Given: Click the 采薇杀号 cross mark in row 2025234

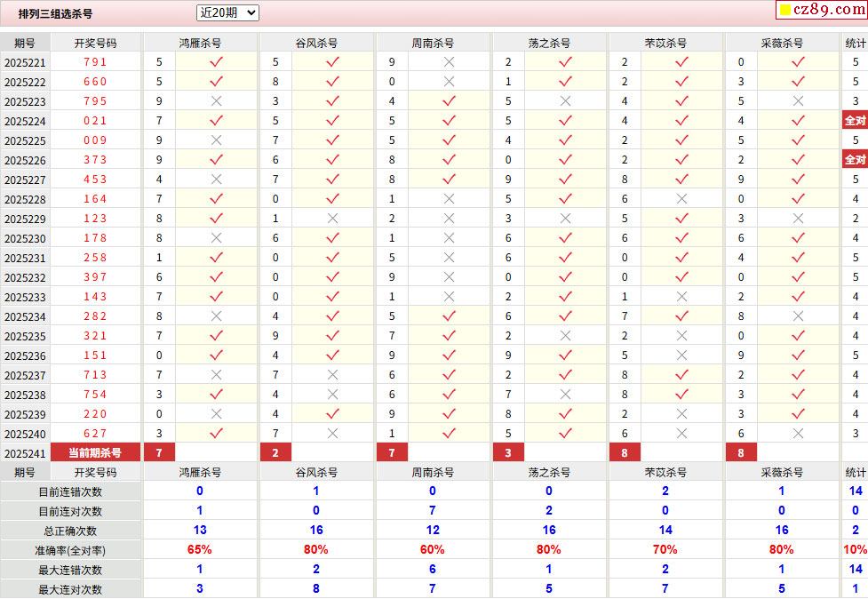Looking at the screenshot, I should coord(798,316).
